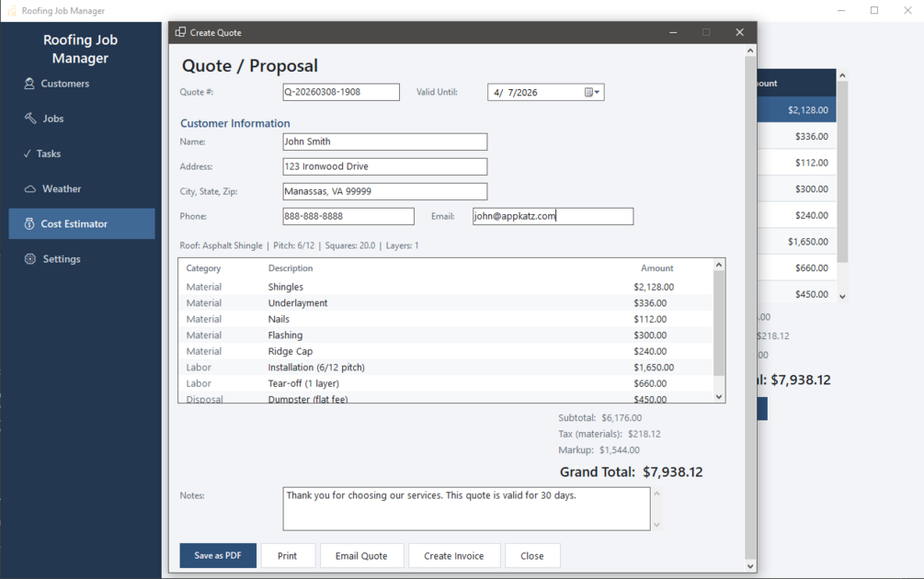Image resolution: width=924 pixels, height=579 pixels.
Task: Click the Save as PDF button
Action: pos(218,555)
